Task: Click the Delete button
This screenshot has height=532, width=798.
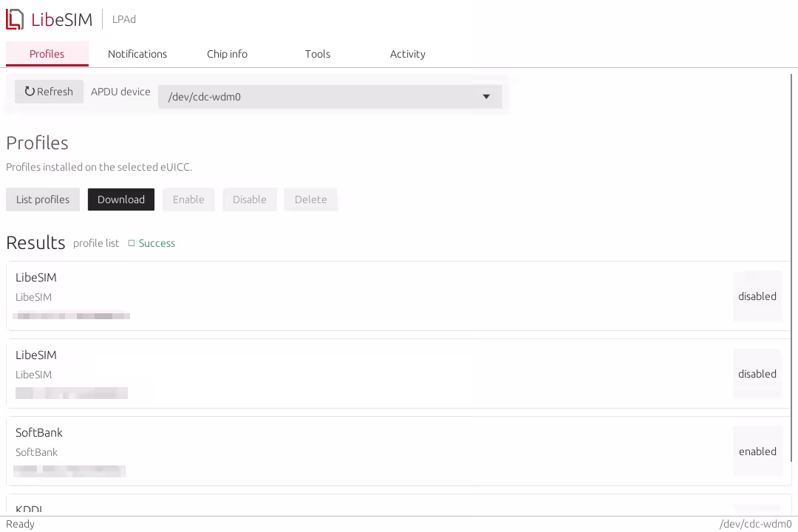Action: point(311,199)
